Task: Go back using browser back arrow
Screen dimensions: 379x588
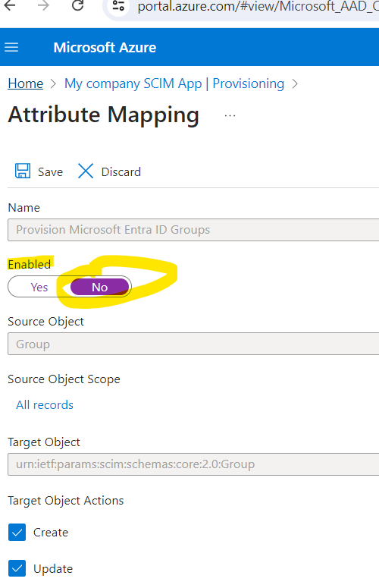Action: click(10, 5)
